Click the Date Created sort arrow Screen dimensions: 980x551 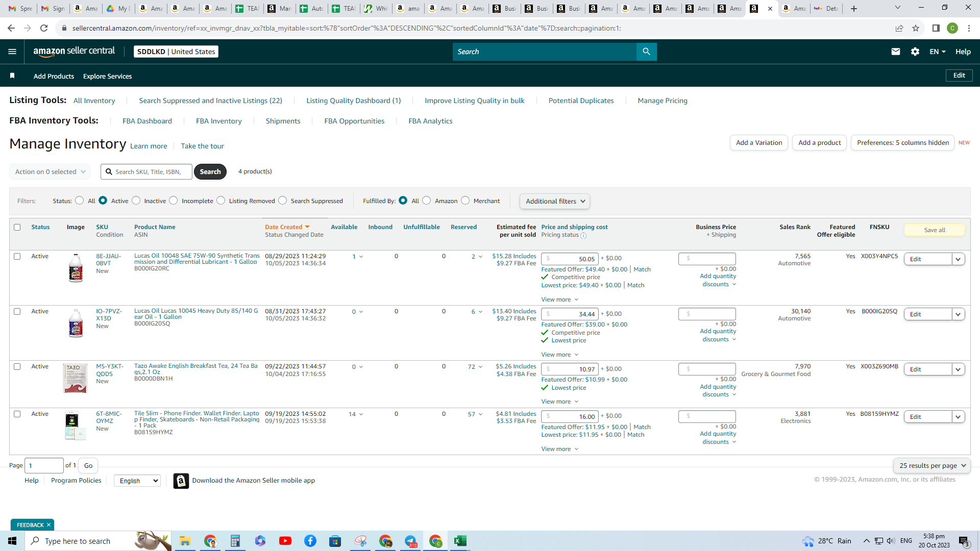307,227
